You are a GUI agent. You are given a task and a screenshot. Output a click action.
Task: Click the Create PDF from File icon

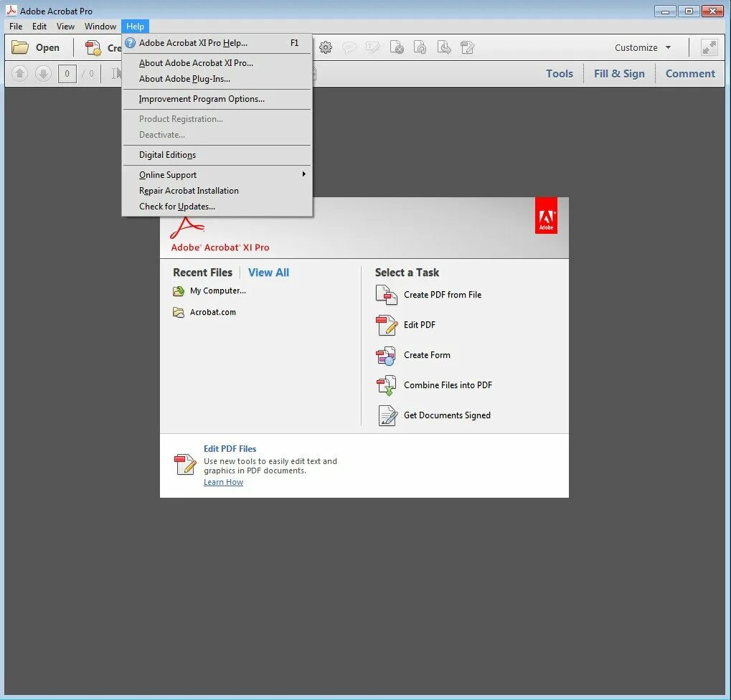(387, 295)
